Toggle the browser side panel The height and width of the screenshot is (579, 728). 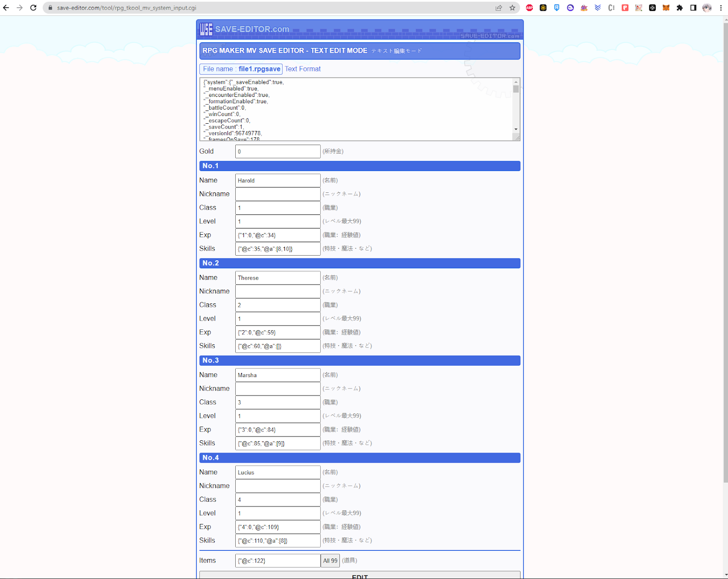[693, 8]
